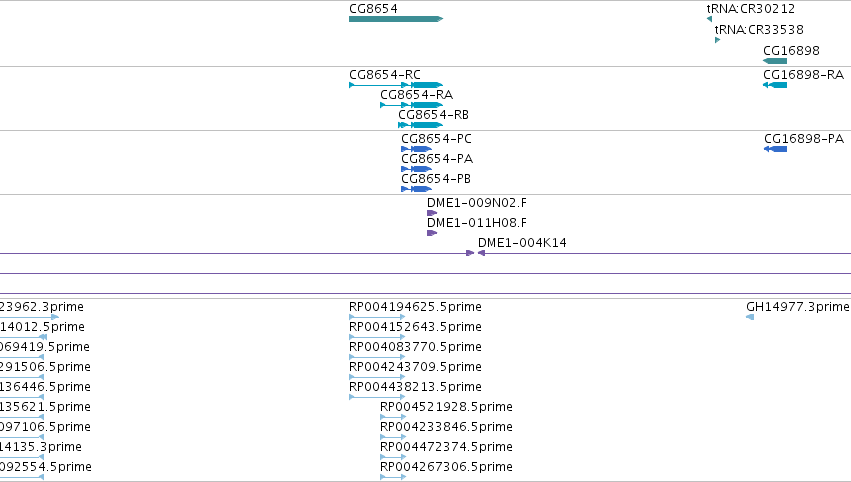Click the tRNA:CR30212 gene arrow
The image size is (851, 482).
[709, 19]
